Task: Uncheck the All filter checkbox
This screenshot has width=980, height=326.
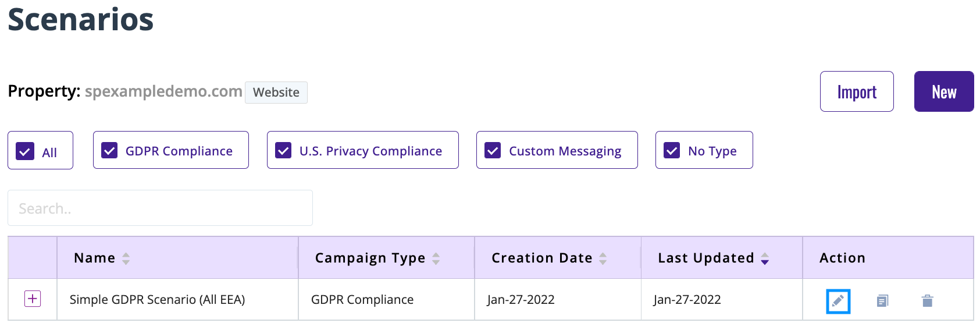Action: (25, 151)
